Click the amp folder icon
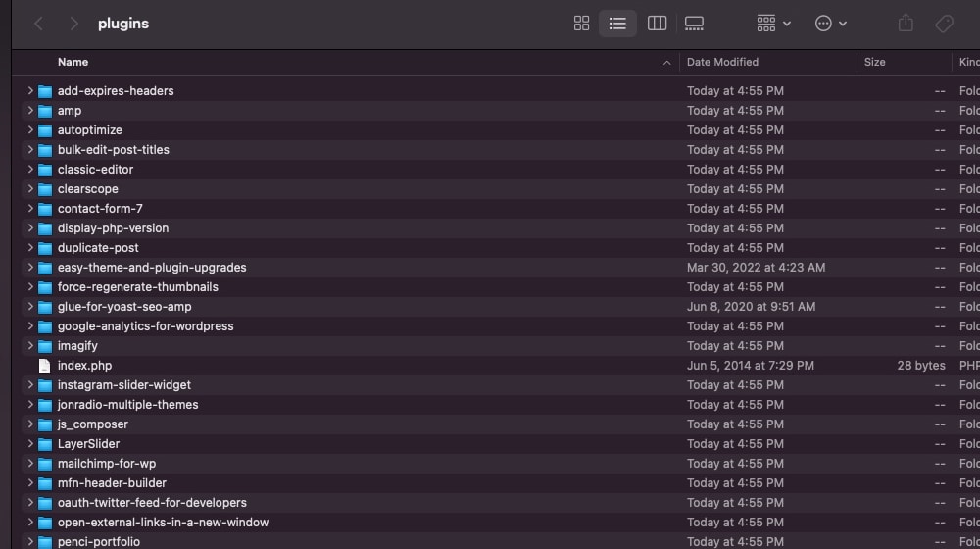The height and width of the screenshot is (549, 980). pyautogui.click(x=45, y=111)
